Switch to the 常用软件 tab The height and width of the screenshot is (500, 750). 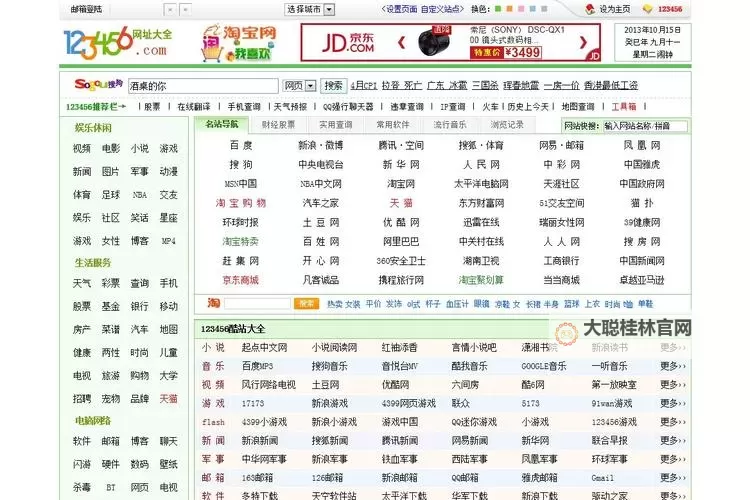[x=393, y=125]
